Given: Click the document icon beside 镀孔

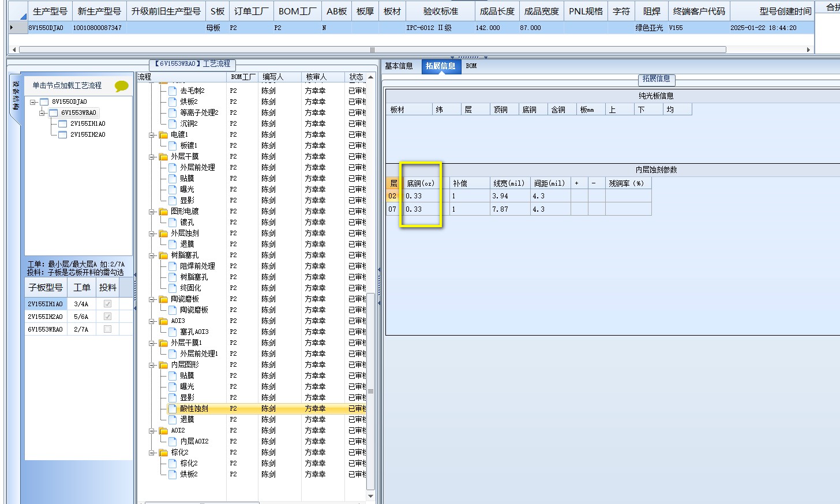Looking at the screenshot, I should point(172,222).
